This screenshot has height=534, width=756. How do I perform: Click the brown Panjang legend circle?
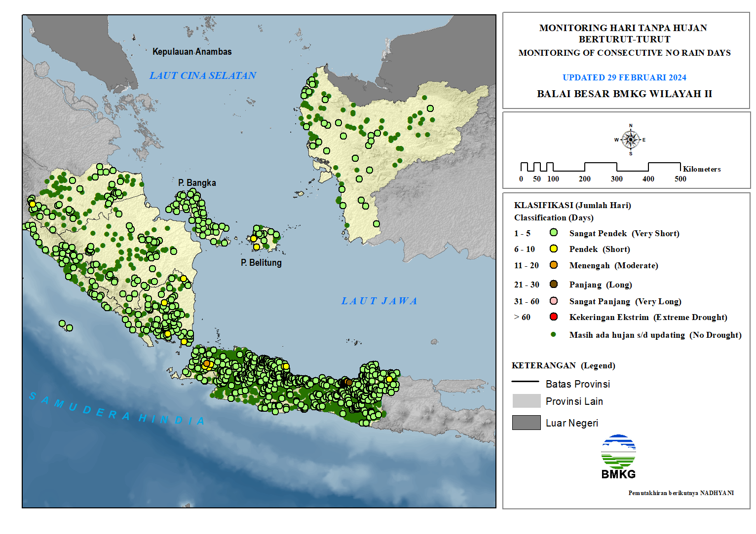tap(554, 284)
